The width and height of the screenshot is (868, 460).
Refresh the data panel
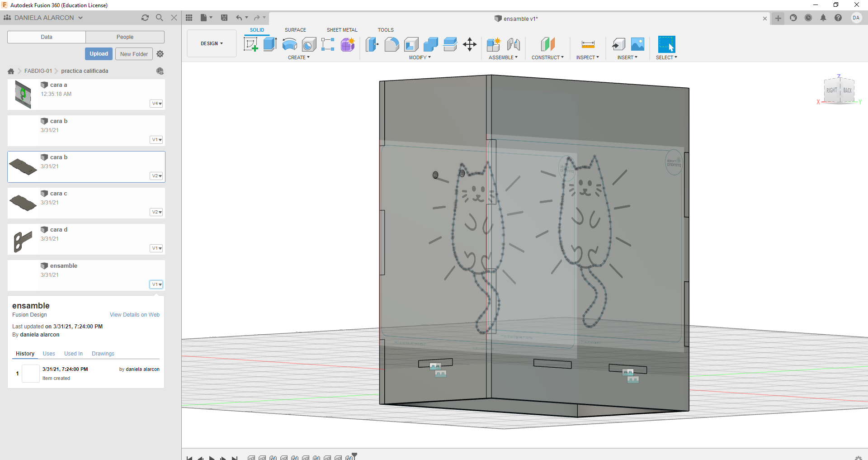click(x=145, y=18)
